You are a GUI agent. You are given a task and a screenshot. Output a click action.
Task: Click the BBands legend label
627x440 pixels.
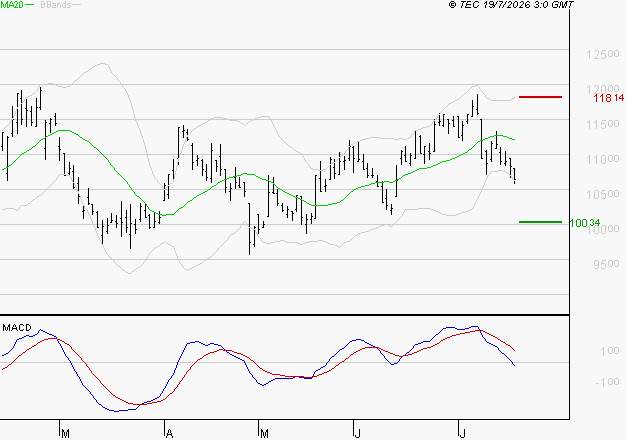[x=56, y=5]
